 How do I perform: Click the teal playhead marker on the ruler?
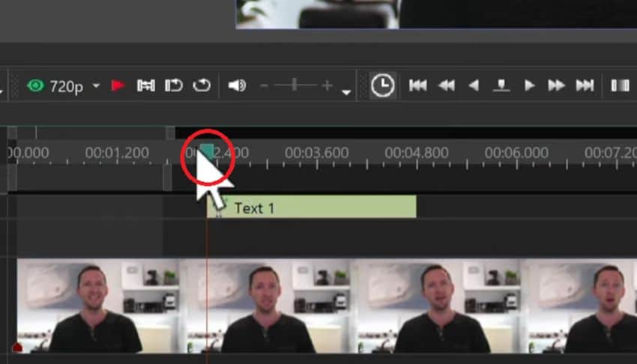pos(207,152)
